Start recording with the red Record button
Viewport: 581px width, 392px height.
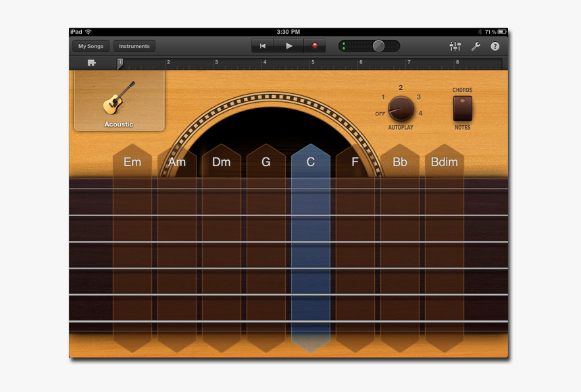click(315, 46)
